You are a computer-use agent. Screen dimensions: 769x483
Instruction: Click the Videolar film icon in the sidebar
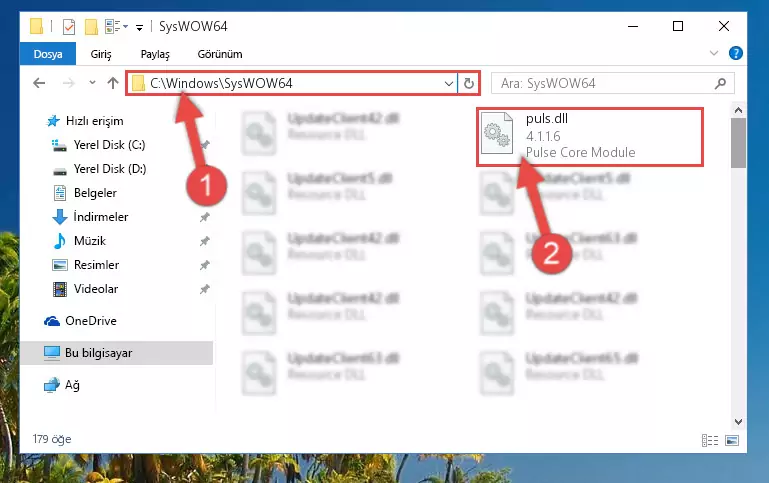click(60, 289)
